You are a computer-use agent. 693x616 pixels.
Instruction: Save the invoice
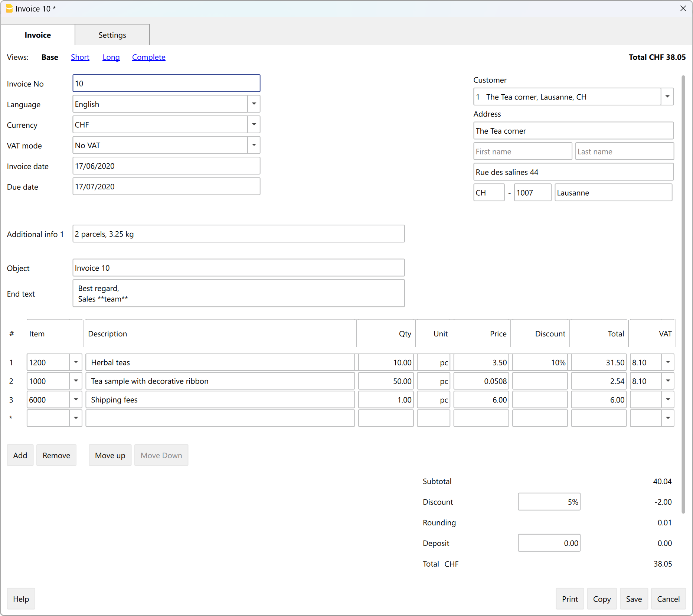(x=634, y=599)
